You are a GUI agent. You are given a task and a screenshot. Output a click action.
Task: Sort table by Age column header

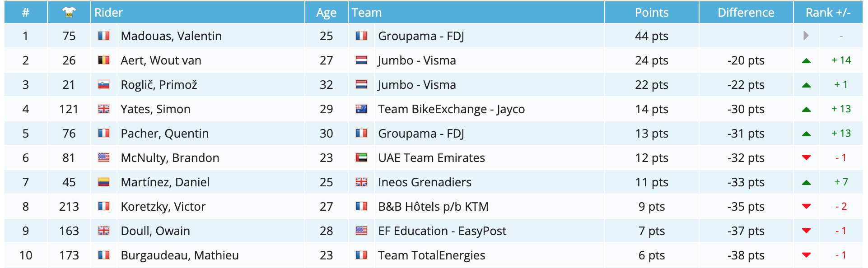326,13
